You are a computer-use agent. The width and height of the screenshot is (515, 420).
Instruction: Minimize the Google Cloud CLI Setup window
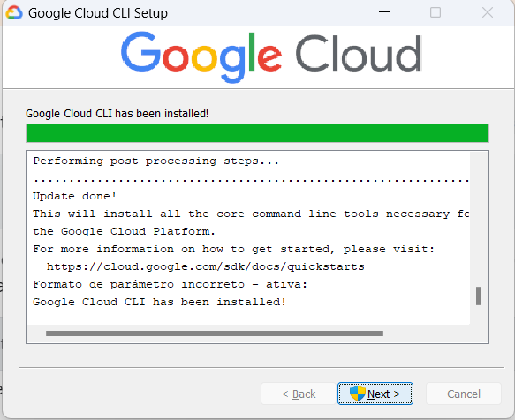(x=384, y=12)
